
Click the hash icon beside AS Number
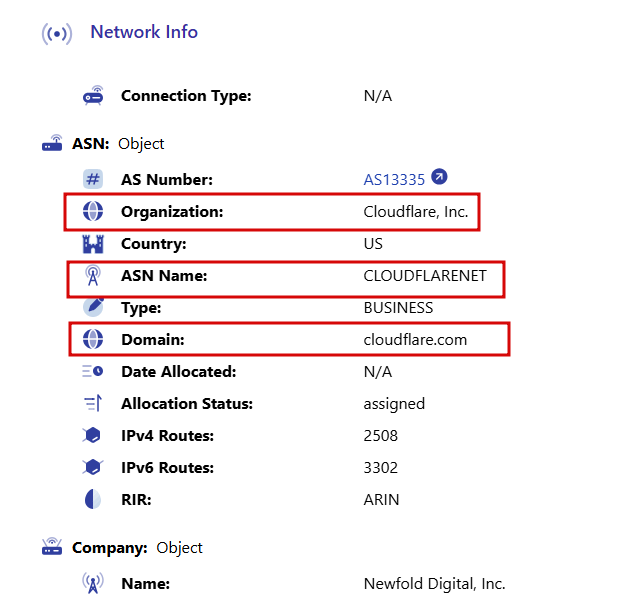(93, 179)
